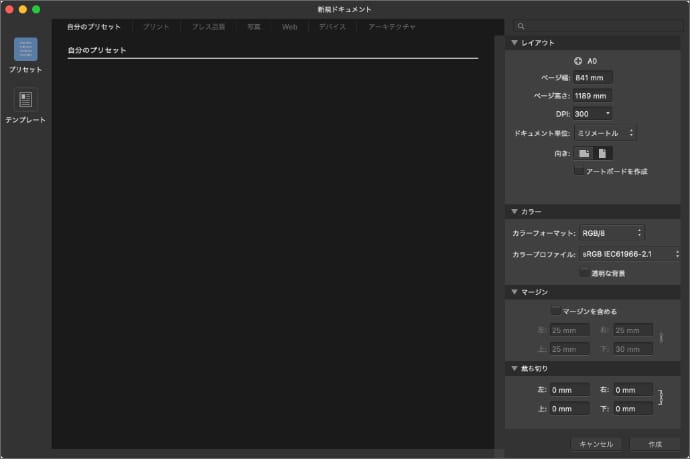Click the bleed link bracket icon
690x459 pixels.
[x=661, y=399]
